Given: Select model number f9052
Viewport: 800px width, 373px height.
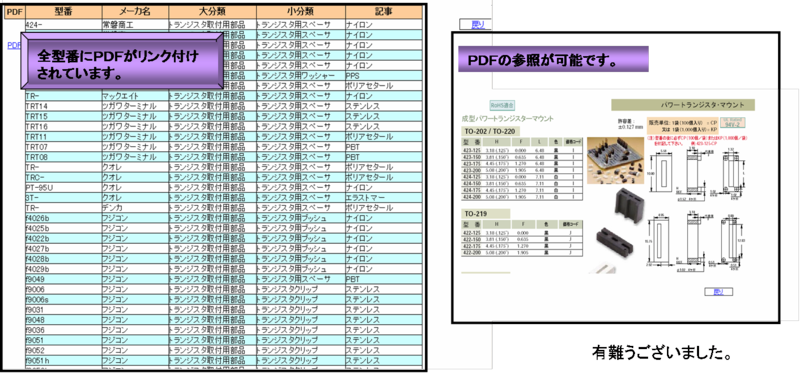Looking at the screenshot, I should pyautogui.click(x=63, y=351).
